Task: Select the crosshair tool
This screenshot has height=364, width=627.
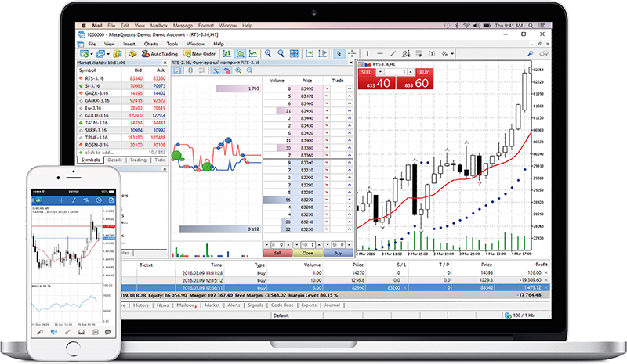Action: [352, 53]
